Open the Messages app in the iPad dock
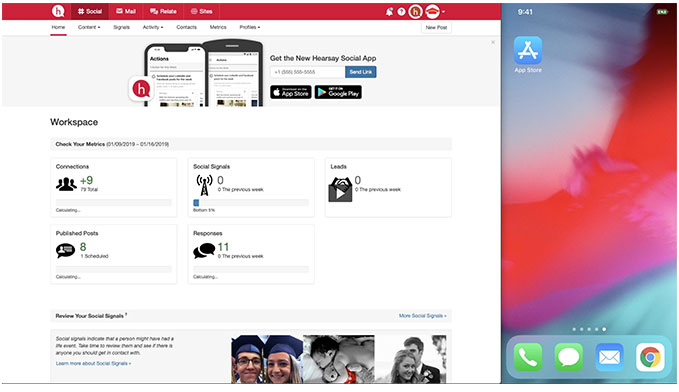679x392 pixels. coord(569,357)
